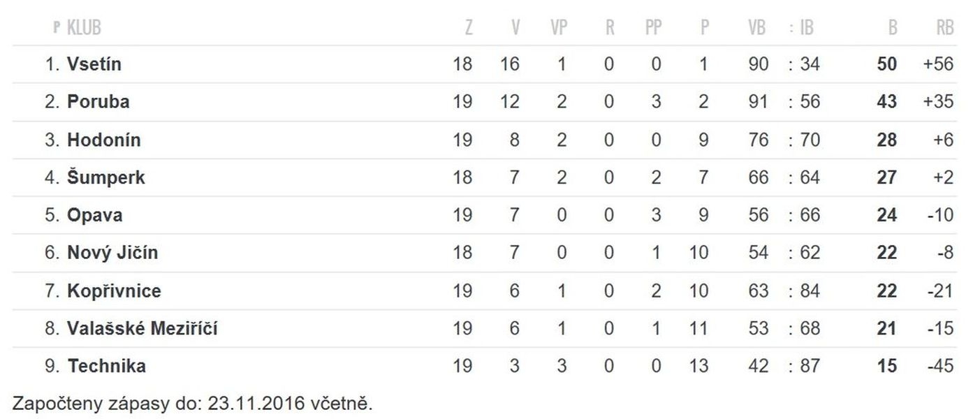
Task: Click the KLUB column header
Action: [x=84, y=27]
